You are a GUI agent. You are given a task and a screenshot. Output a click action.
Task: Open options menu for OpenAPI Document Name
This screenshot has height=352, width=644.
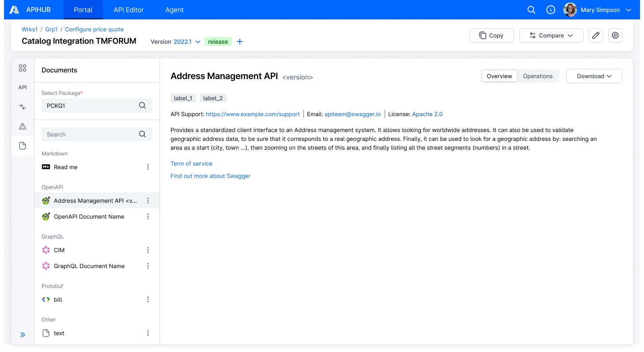click(148, 216)
